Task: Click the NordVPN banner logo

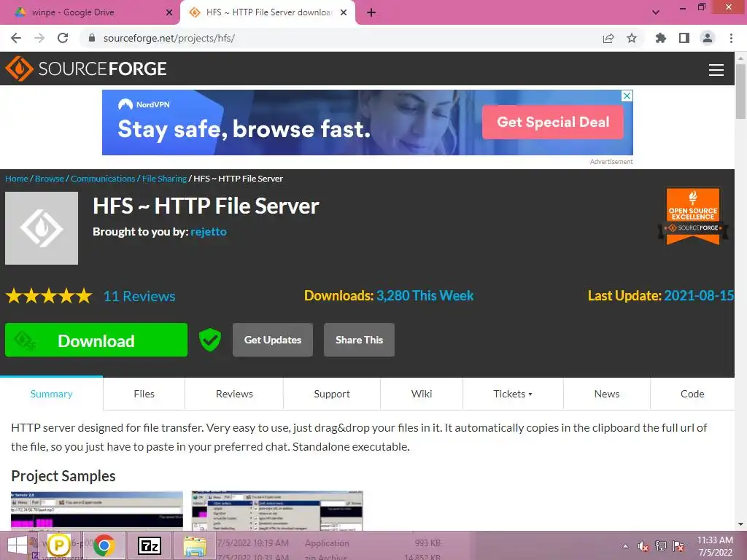Action: [144, 104]
